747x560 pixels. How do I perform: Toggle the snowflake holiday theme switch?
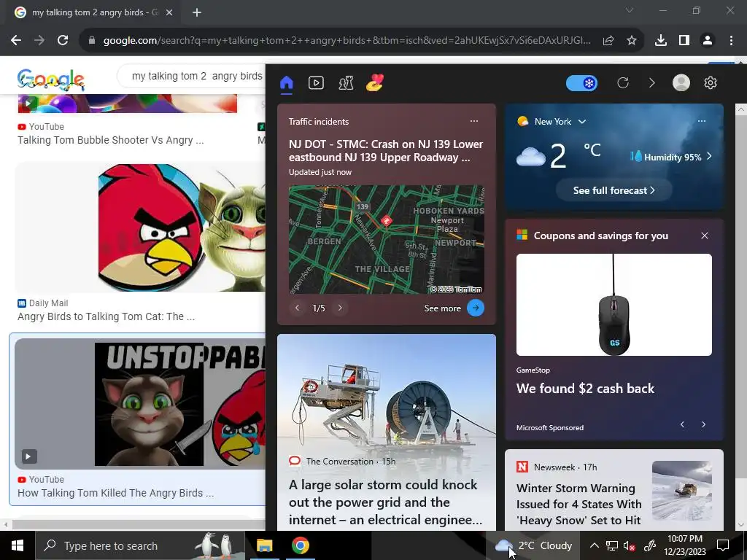(x=581, y=83)
